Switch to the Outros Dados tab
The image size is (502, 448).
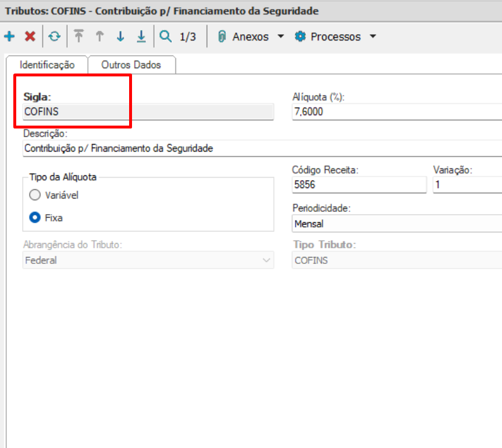131,65
